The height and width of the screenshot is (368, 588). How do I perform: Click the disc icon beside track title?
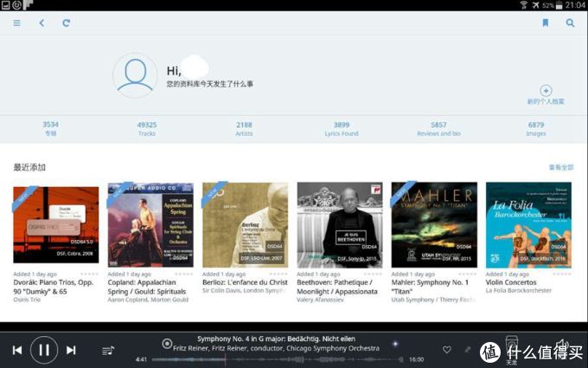[167, 343]
